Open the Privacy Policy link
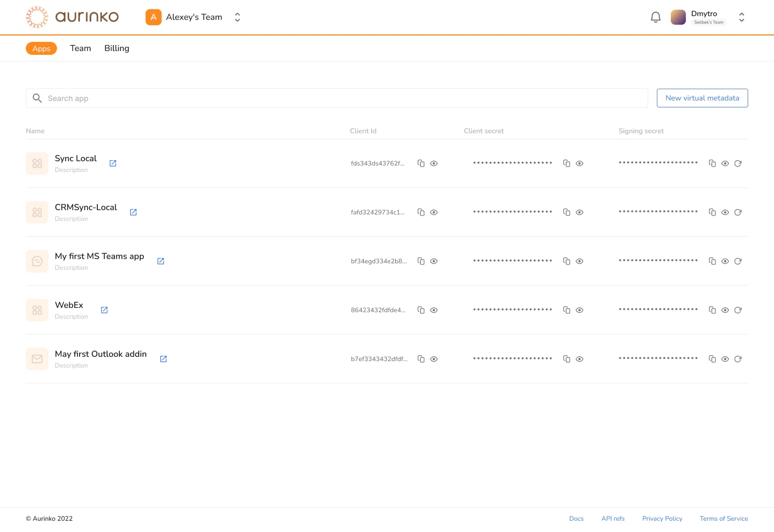Viewport: 774px width, 532px height. click(x=662, y=519)
